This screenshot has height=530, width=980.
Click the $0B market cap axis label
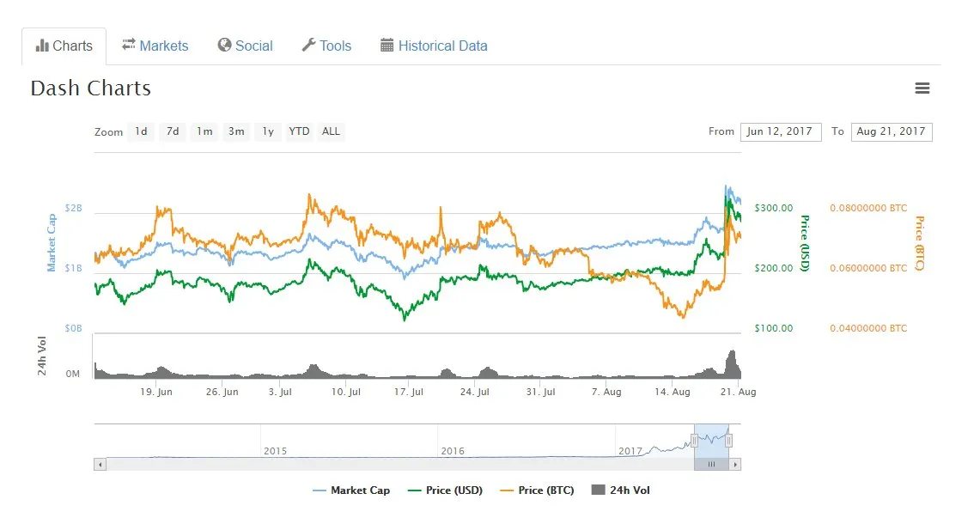73,328
